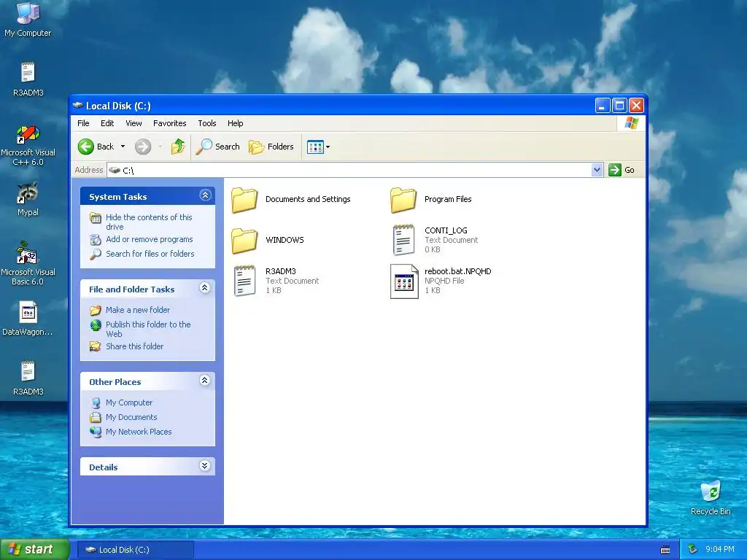Viewport: 747px width, 560px height.
Task: Open the Forward button history dropdown arrow
Action: (160, 147)
